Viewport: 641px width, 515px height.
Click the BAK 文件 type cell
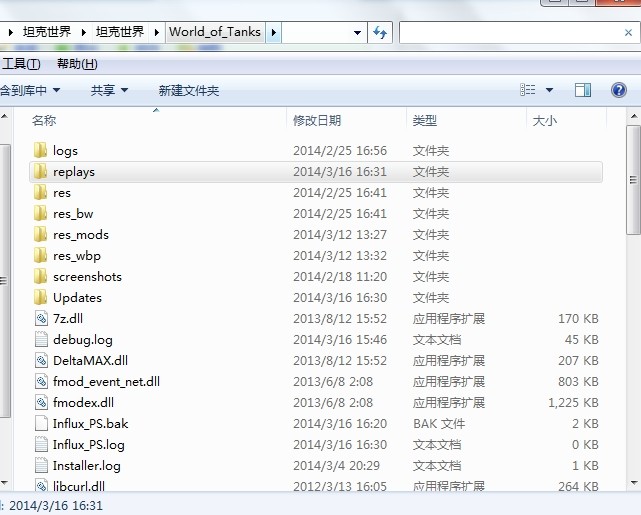tap(439, 424)
